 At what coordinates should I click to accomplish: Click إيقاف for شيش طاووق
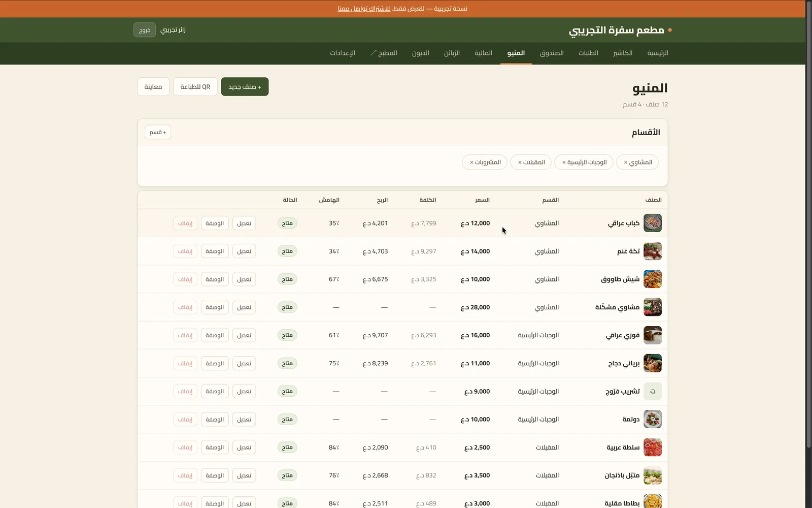coord(185,279)
